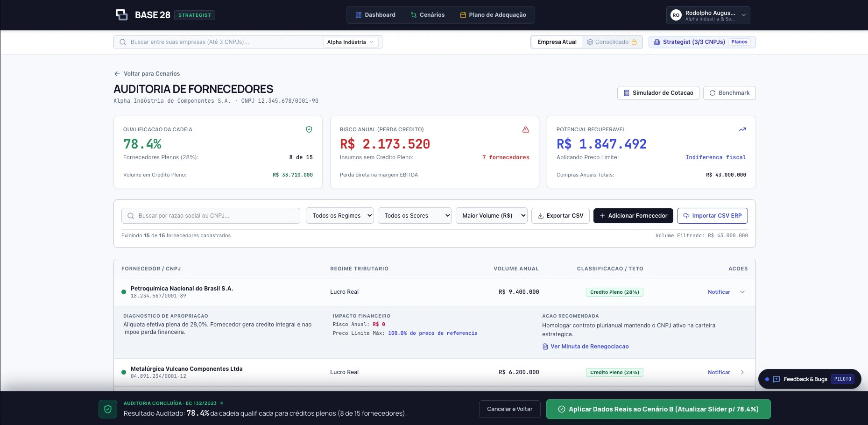Image resolution: width=868 pixels, height=425 pixels.
Task: Click the magnifier icon in the company search bar
Action: pos(123,42)
